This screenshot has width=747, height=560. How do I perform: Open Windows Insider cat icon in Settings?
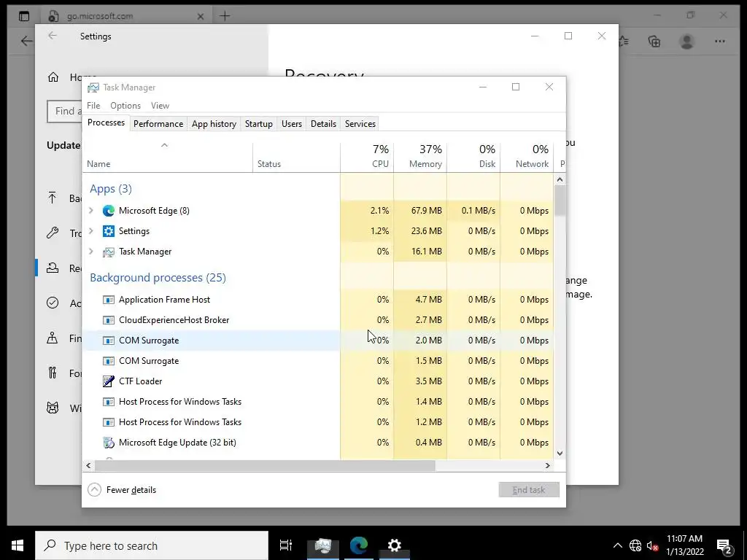(53, 408)
